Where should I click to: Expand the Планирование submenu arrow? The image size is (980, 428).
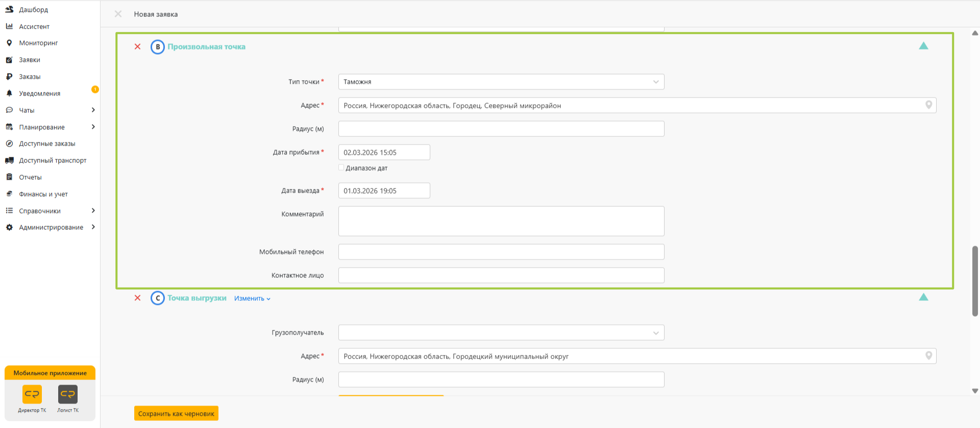click(93, 127)
